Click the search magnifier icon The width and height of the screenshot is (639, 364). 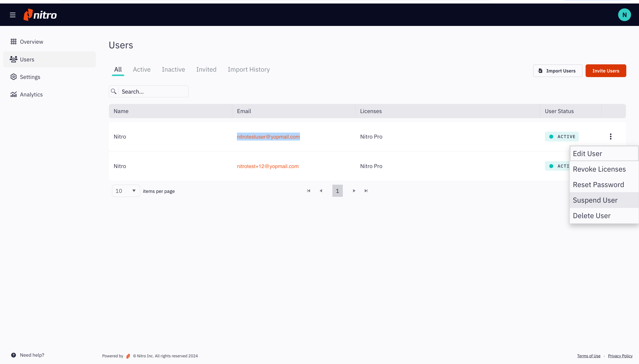114,92
